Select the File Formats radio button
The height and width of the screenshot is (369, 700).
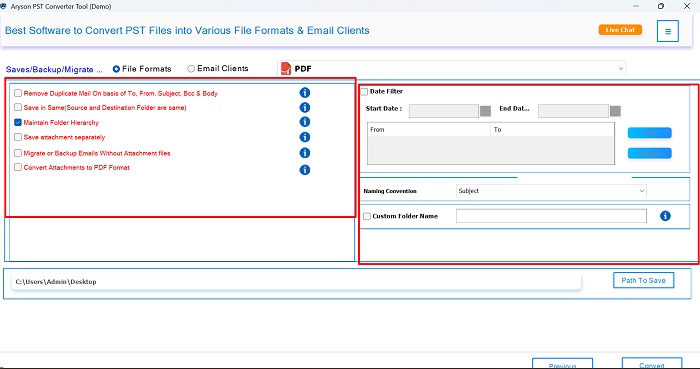(x=116, y=69)
